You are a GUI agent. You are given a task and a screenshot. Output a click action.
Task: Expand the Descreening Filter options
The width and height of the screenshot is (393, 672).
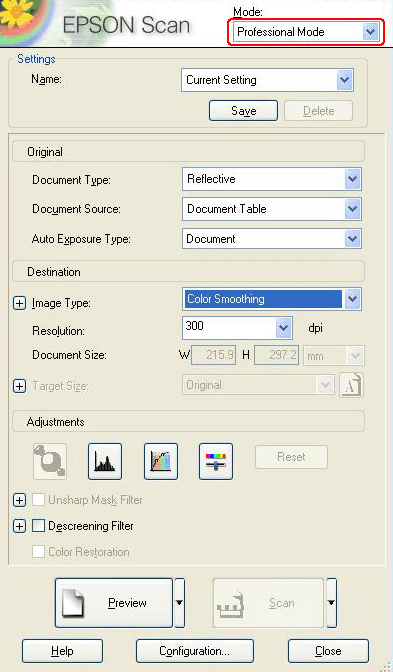(x=19, y=526)
